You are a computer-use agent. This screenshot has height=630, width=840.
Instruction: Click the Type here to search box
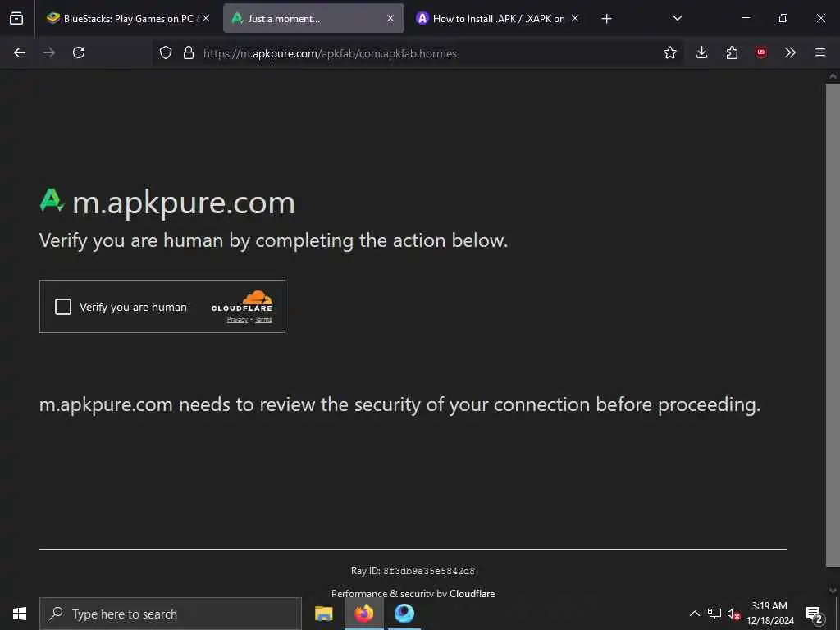point(171,614)
